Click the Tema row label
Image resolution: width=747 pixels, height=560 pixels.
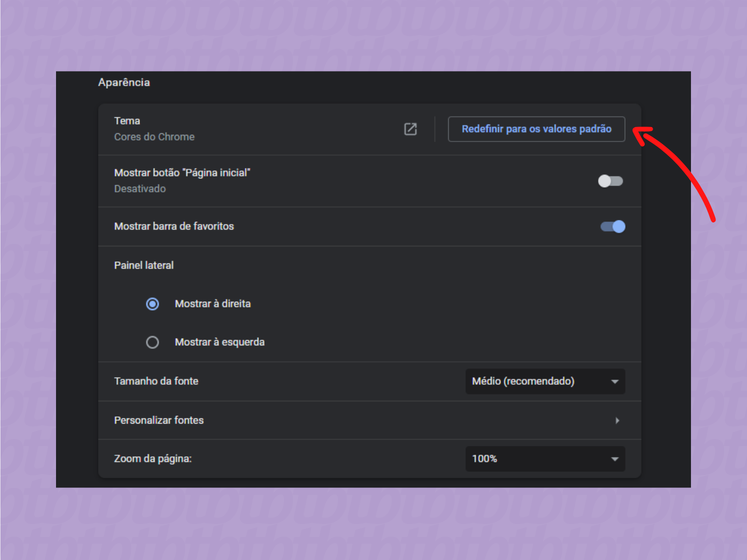[x=127, y=121]
